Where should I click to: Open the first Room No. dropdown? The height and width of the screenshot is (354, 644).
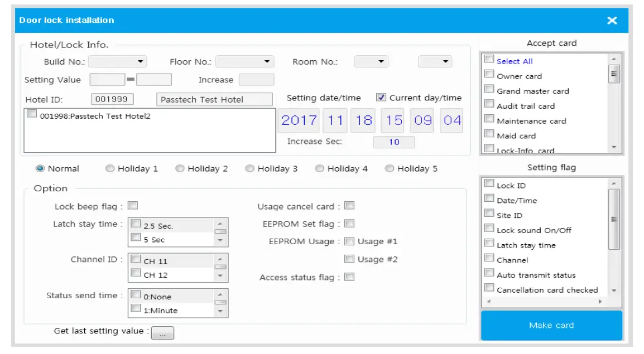[371, 61]
